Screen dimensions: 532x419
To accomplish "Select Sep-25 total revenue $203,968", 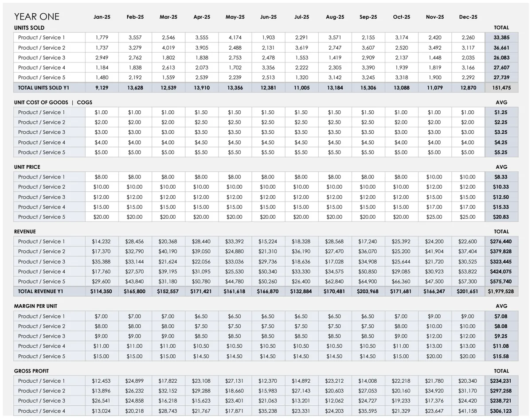I will (x=368, y=291).
